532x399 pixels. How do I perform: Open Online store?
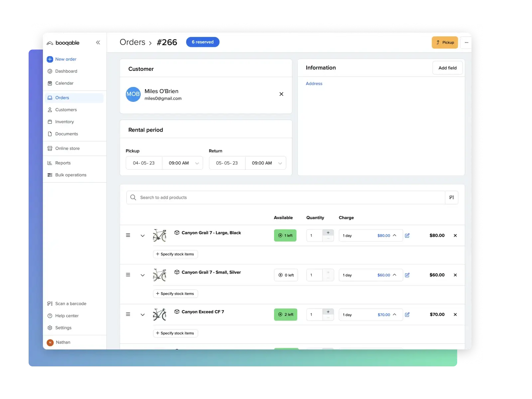pyautogui.click(x=64, y=148)
